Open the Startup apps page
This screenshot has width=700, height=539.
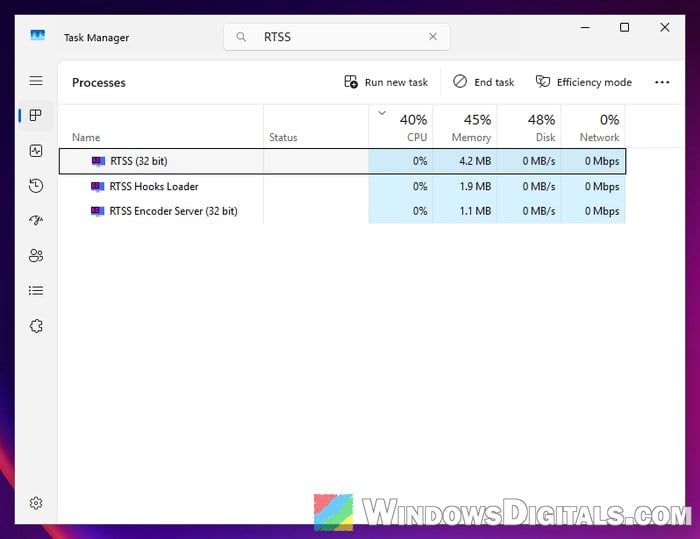coord(36,221)
